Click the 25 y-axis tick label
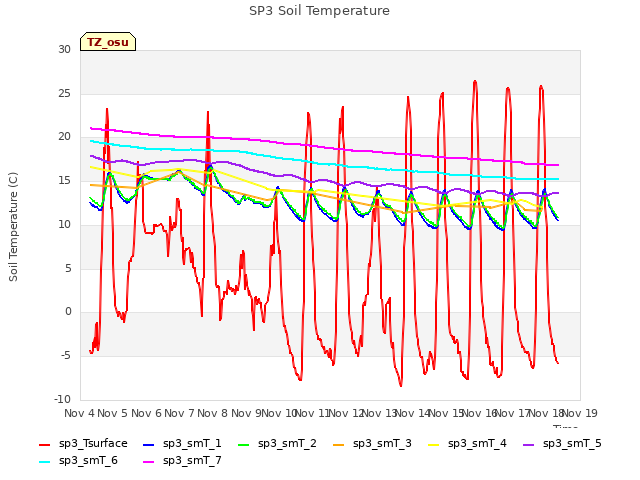 coord(64,93)
